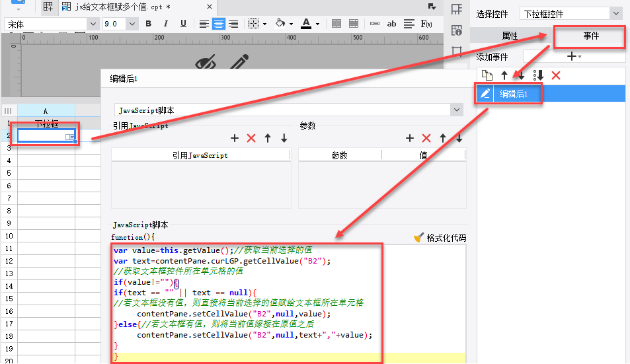
Task: Select row header 10
Action: (x=9, y=236)
